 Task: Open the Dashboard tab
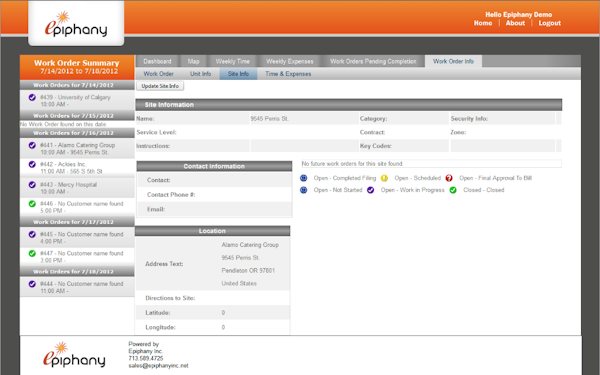point(157,61)
